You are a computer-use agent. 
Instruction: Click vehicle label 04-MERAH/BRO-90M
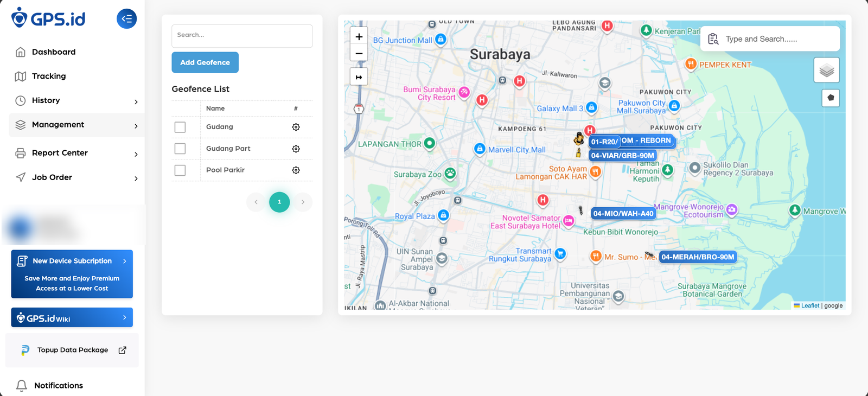[x=698, y=257]
